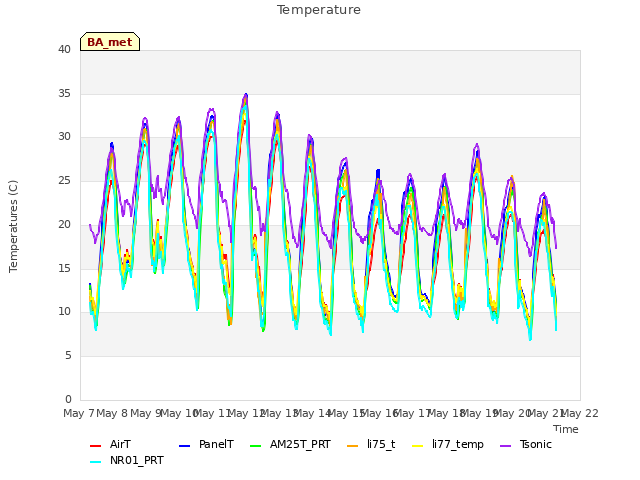
Task: Click the Temperature chart title
Action: coord(319,10)
